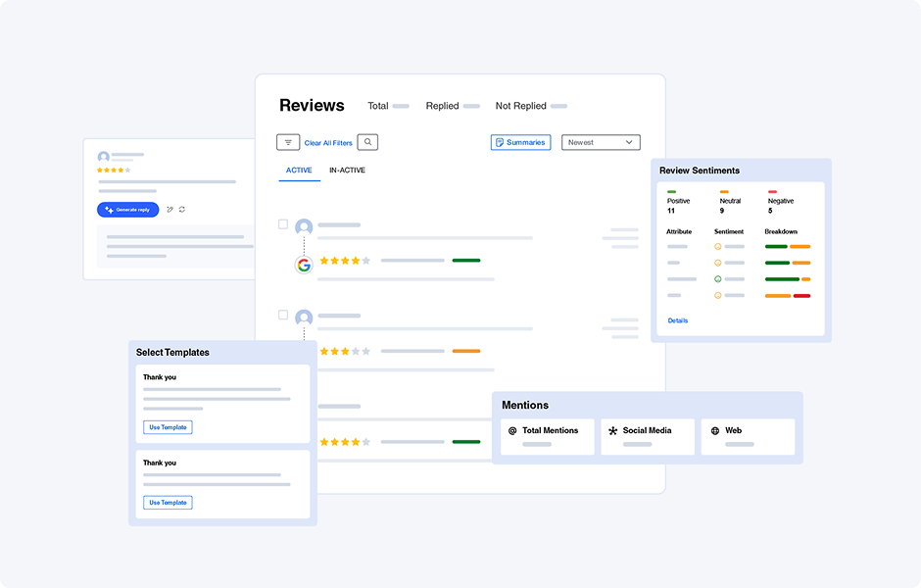This screenshot has height=588, width=921.
Task: Click the edit pencil icon beside Generate reply
Action: [170, 210]
